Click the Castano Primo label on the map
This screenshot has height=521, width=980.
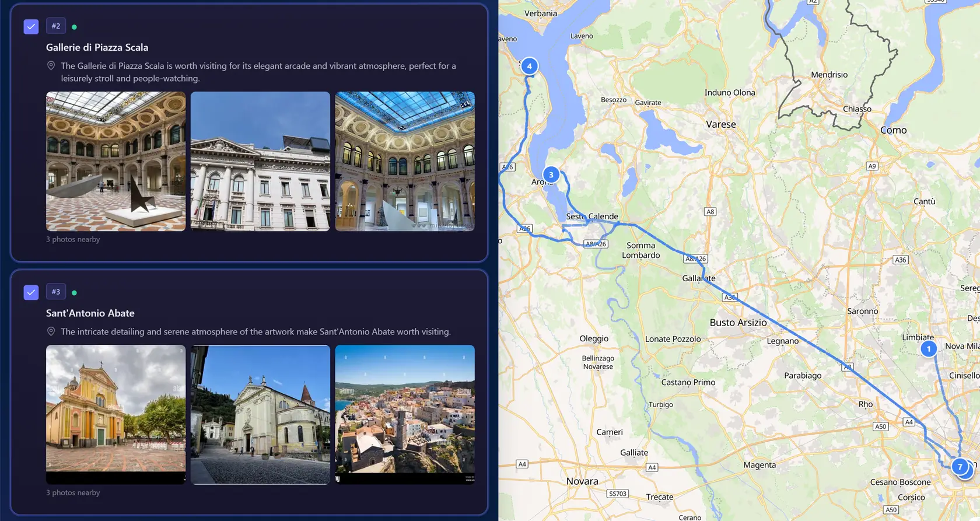pos(688,383)
